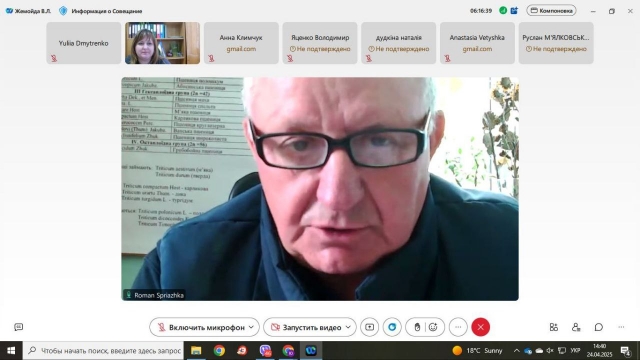Click the taskbar search box
Image resolution: width=640 pixels, height=360 pixels.
(104, 351)
